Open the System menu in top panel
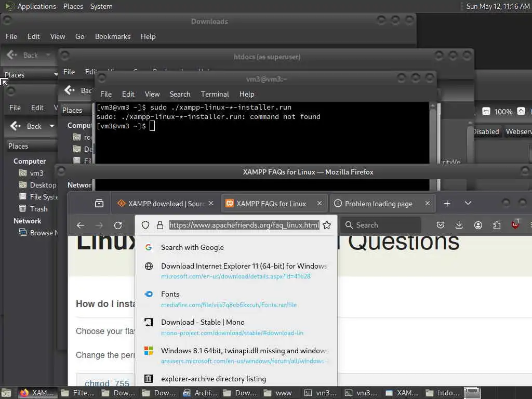Viewport: 532px width, 399px height. [101, 6]
